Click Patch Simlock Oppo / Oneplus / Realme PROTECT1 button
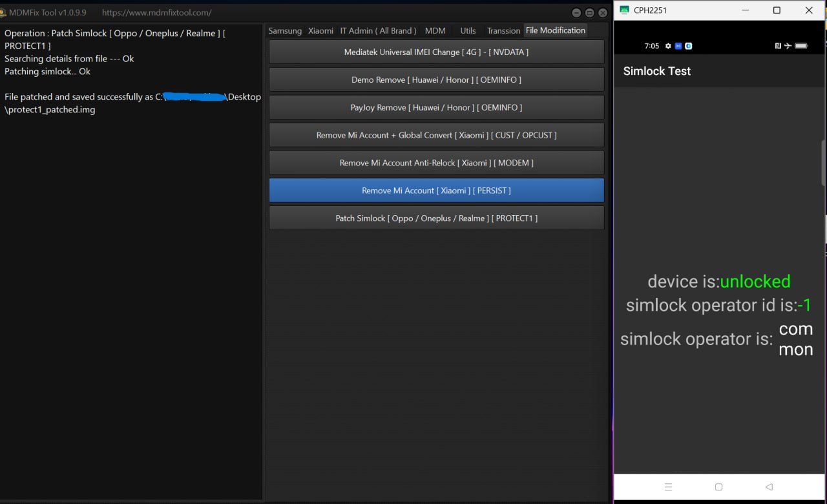This screenshot has height=504, width=827. tap(436, 218)
